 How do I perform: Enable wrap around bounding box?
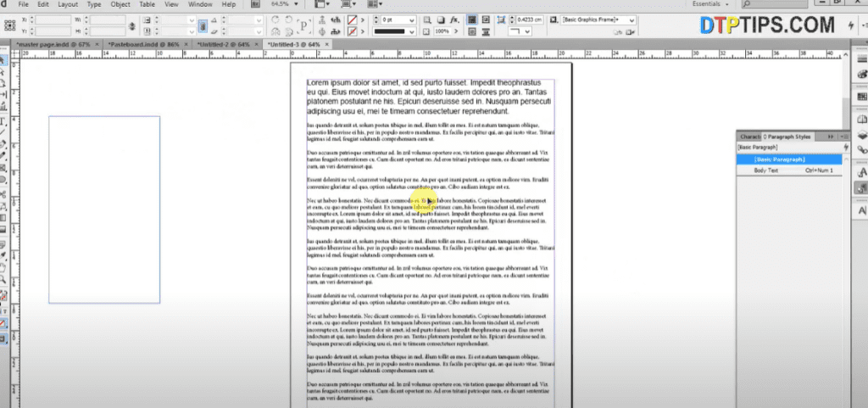click(486, 20)
